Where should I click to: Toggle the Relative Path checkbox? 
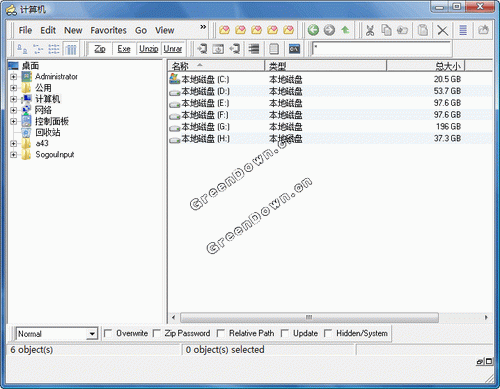coord(221,333)
